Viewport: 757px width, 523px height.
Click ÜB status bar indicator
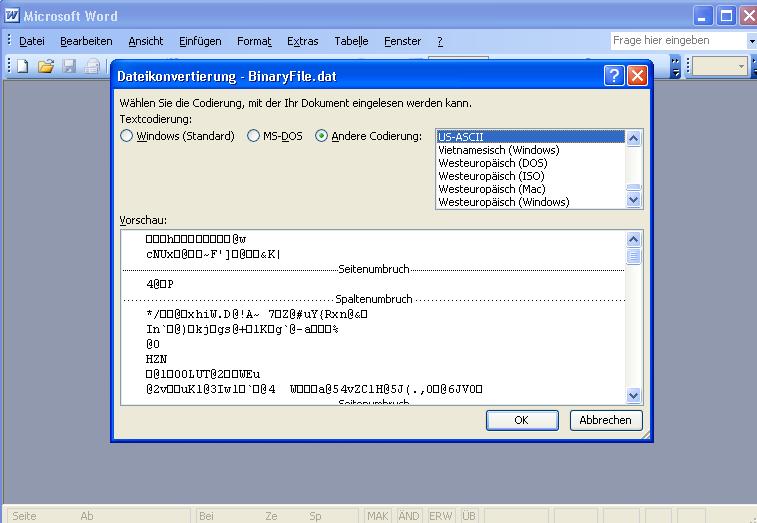click(468, 516)
